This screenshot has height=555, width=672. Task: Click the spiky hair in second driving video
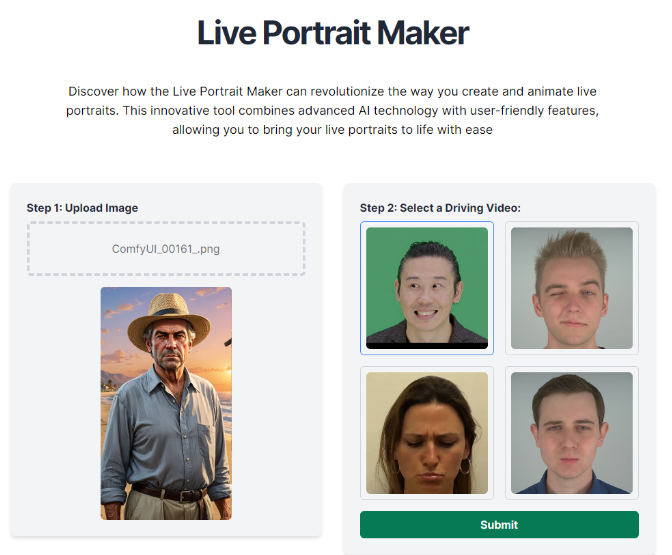pos(570,251)
